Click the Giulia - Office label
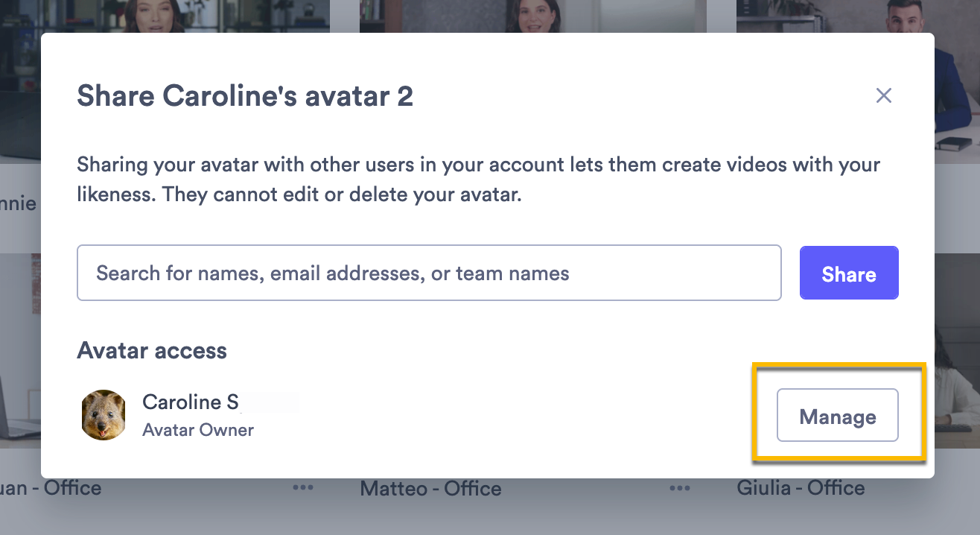 click(x=801, y=488)
